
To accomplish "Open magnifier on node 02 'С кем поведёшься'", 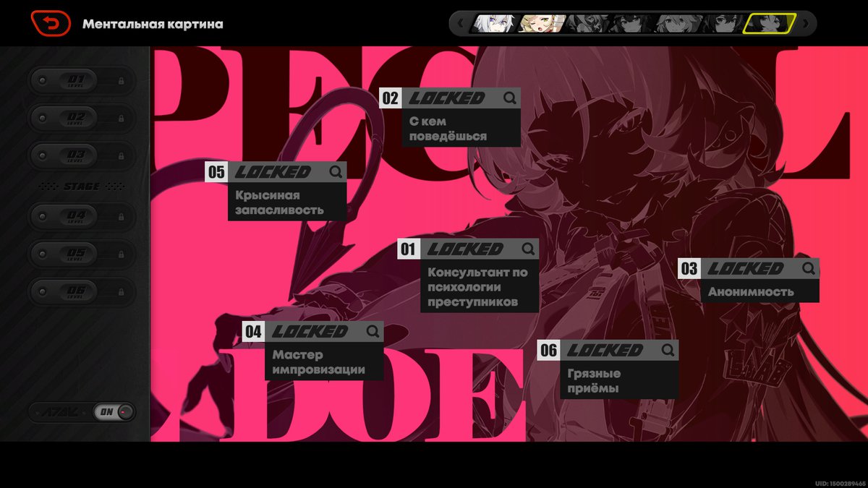I will click(510, 98).
